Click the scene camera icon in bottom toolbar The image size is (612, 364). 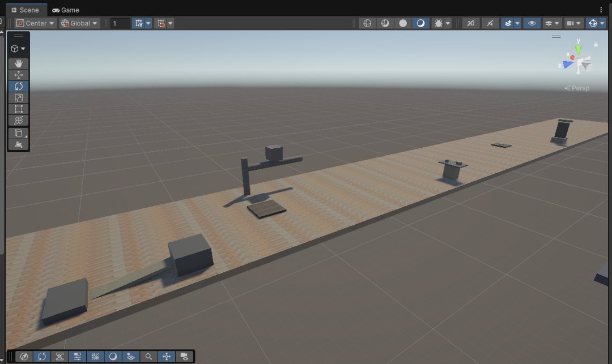184,356
